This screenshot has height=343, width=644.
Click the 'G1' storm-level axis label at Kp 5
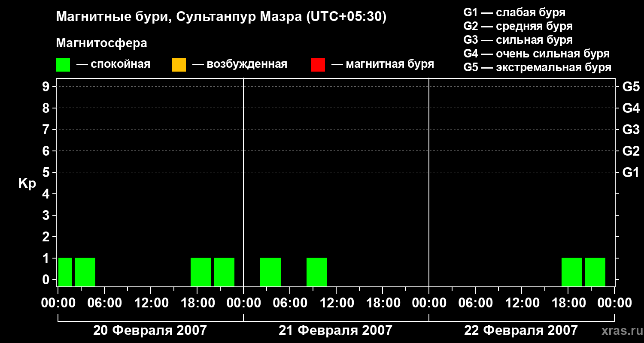pos(631,173)
